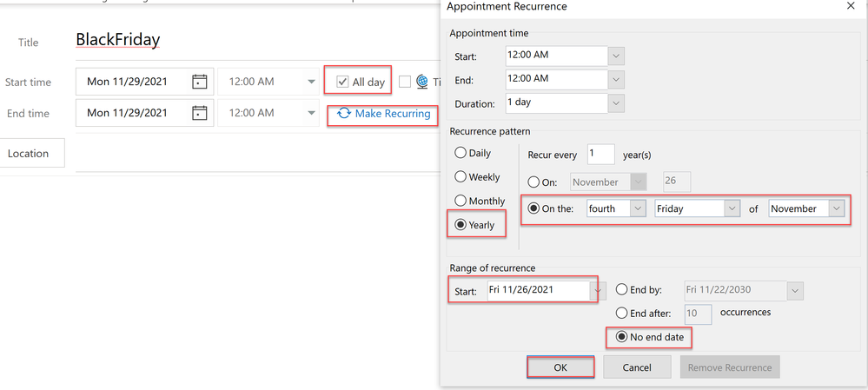The image size is (868, 390).
Task: Open the End time calendar picker icon
Action: 199,113
